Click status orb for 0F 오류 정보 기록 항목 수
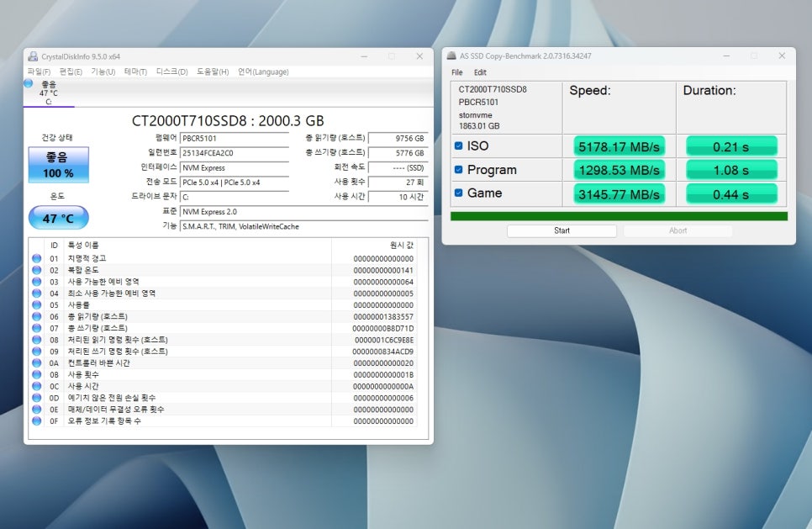 37,421
